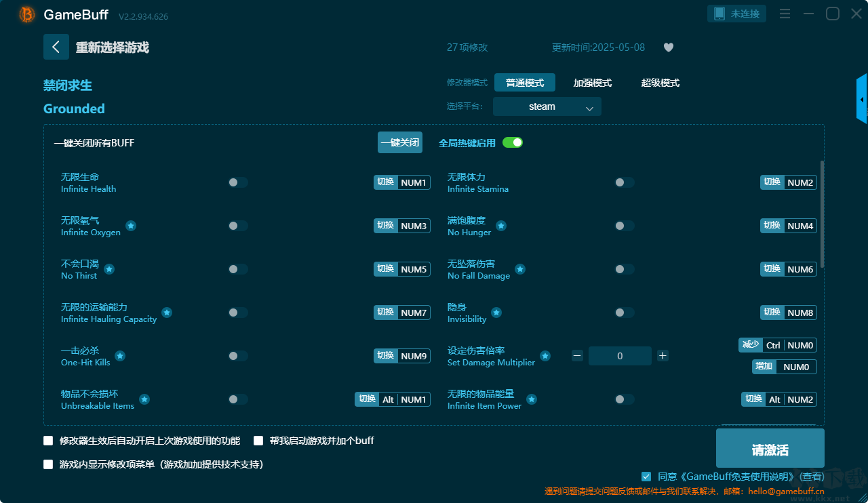Viewport: 868px width, 503px height.
Task: Click NUM8 hotkey button for Invisibility
Action: [x=789, y=313]
